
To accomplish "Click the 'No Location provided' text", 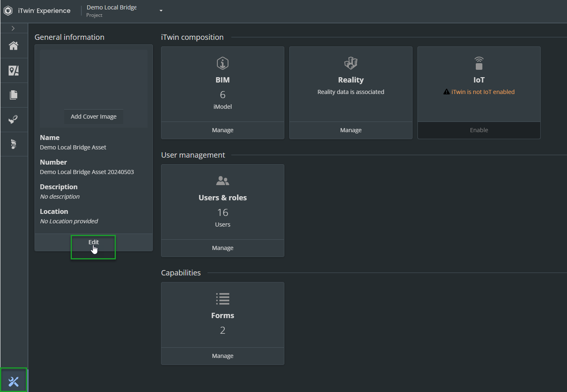I will click(69, 221).
